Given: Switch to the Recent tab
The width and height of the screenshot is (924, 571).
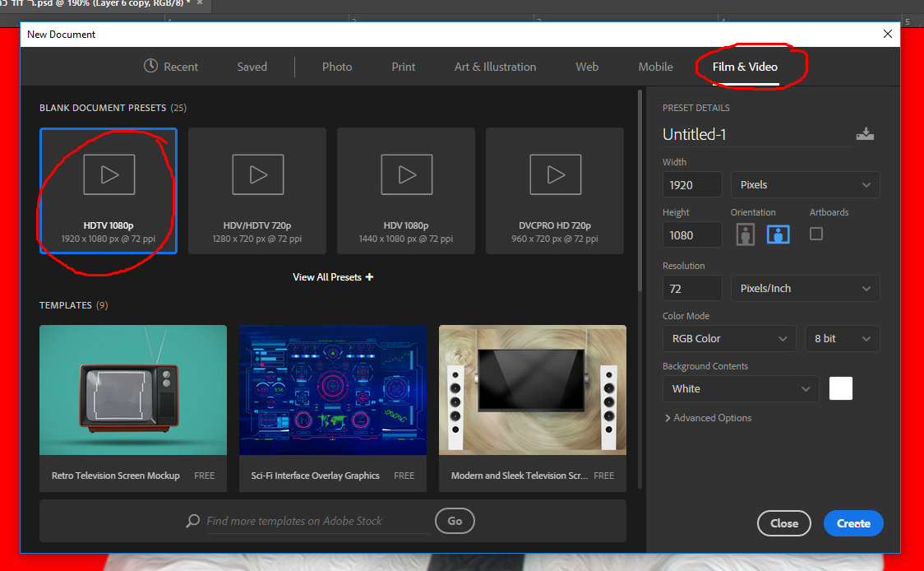Looking at the screenshot, I should pos(171,67).
